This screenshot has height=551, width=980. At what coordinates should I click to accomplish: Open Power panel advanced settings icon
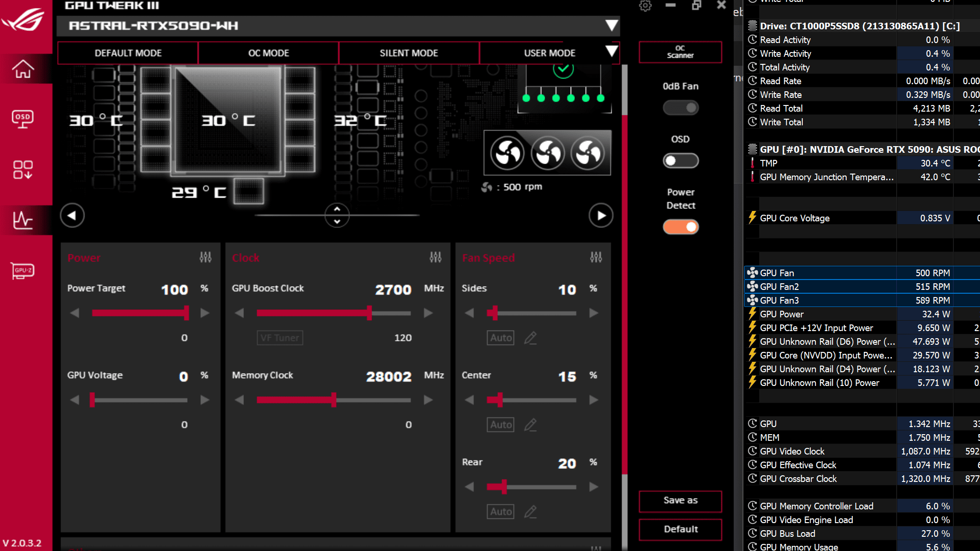tap(205, 257)
